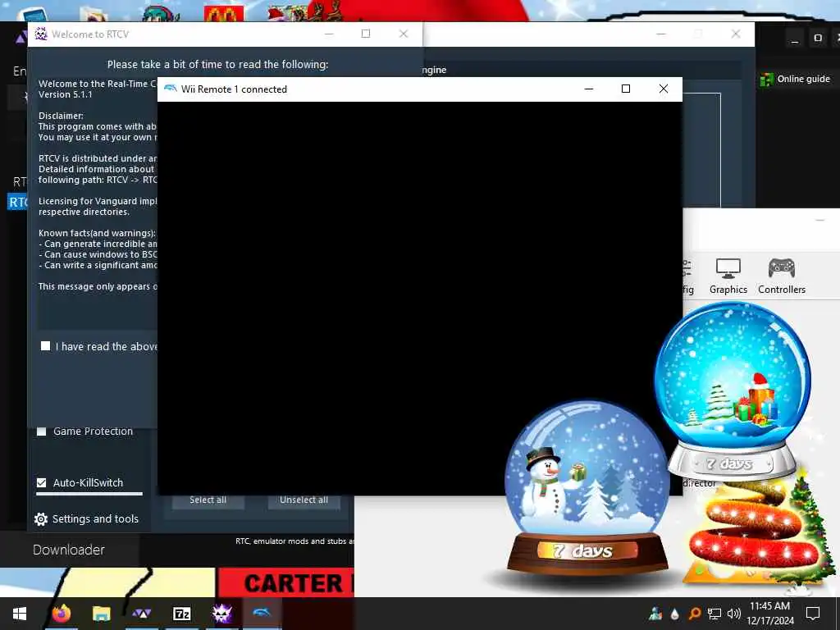Click the RTCV icon in Welcome window title

tap(41, 34)
